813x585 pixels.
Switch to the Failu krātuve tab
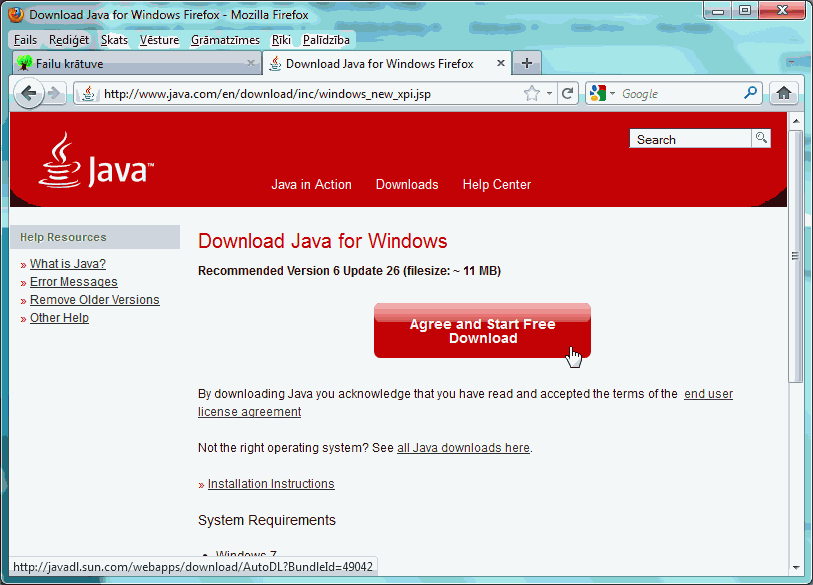click(137, 63)
